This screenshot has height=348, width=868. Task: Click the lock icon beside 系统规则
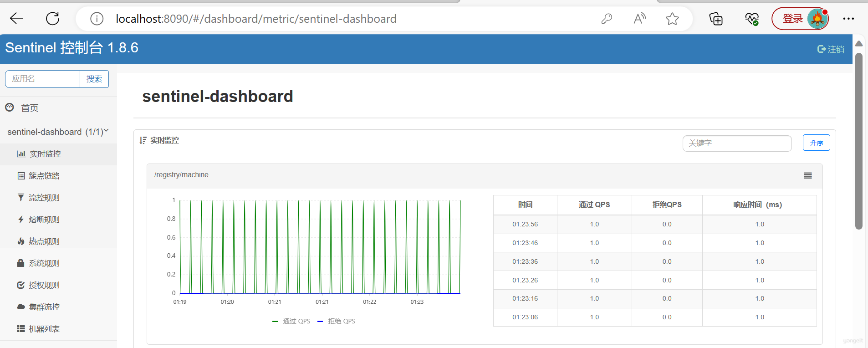pos(20,263)
